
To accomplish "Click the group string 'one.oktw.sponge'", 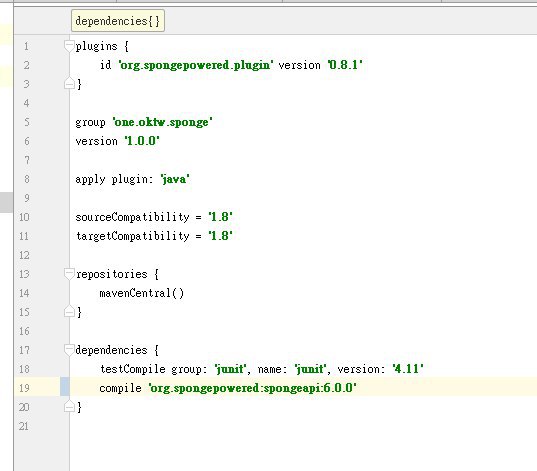I will click(x=163, y=122).
